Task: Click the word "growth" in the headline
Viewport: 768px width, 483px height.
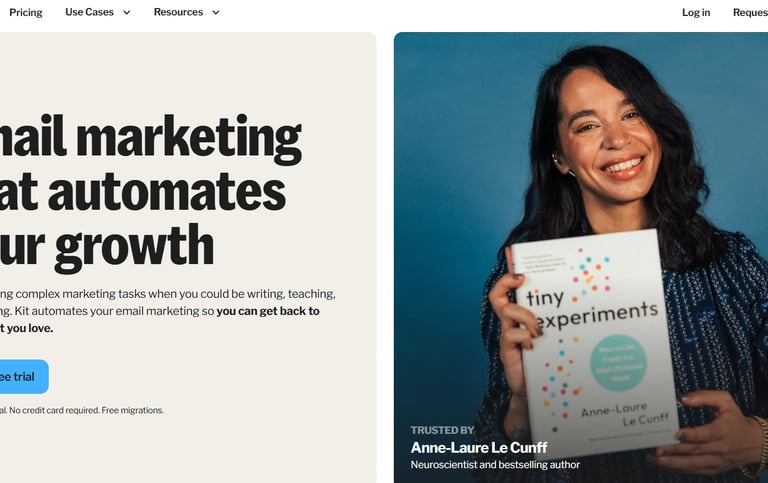Action: pyautogui.click(x=134, y=247)
